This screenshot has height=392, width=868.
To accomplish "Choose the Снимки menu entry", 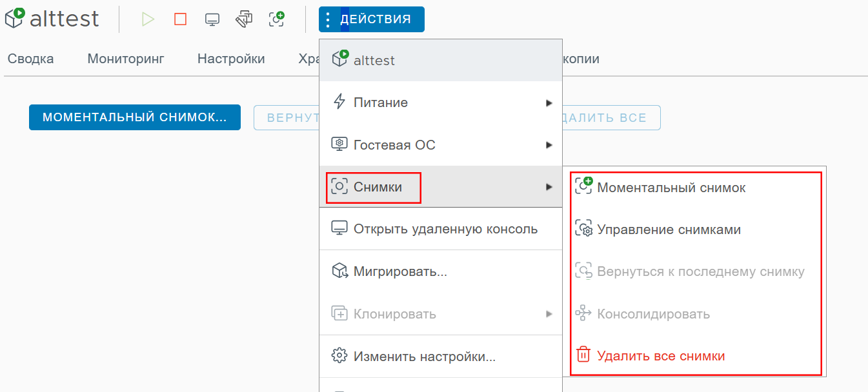I will point(441,187).
